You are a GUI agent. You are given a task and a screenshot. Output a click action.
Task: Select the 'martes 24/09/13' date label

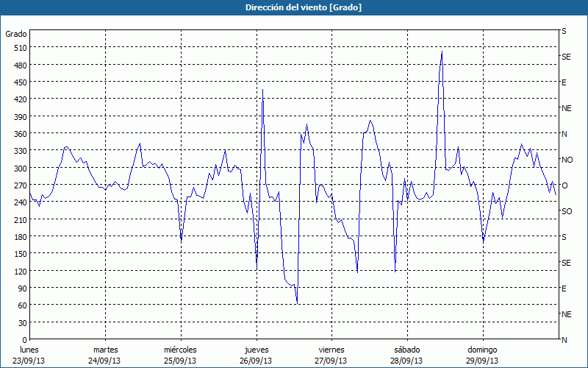pos(105,355)
